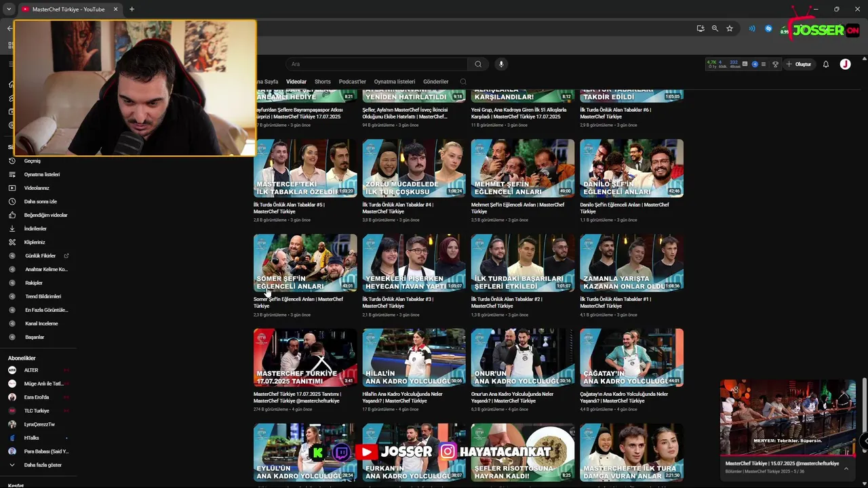Open the MasterChef Türkiye 17.07.2025 Tanıtımı thumbnail
Image resolution: width=868 pixels, height=488 pixels.
pyautogui.click(x=305, y=358)
